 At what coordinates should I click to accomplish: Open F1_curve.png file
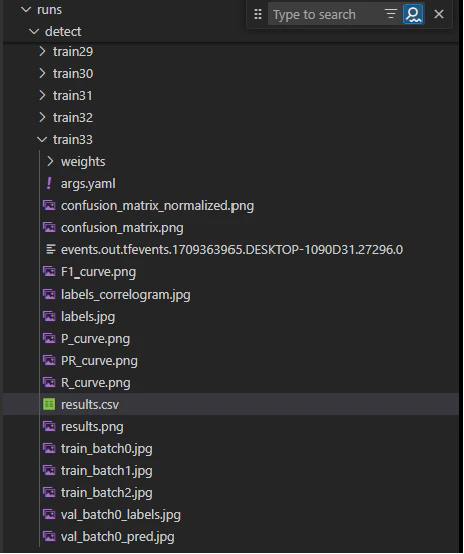(98, 272)
